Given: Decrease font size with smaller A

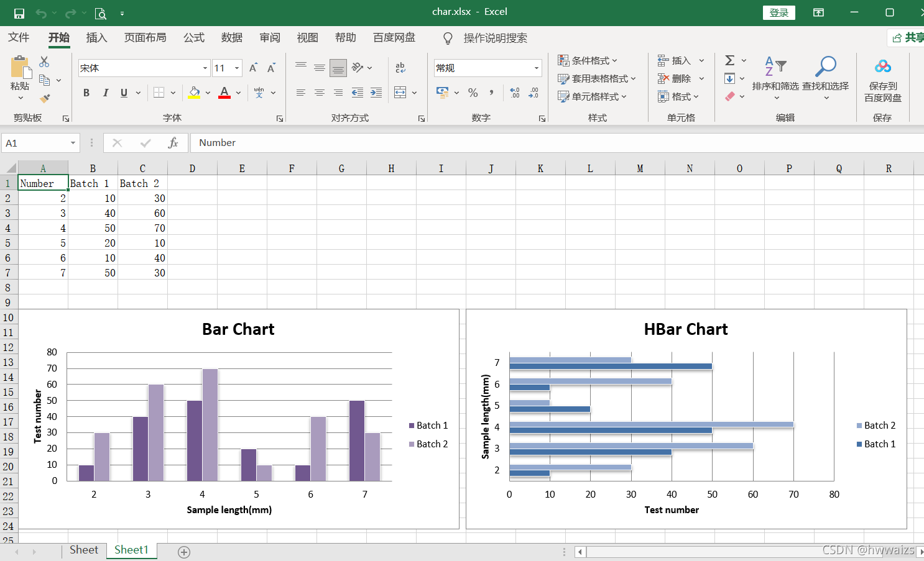Looking at the screenshot, I should tap(271, 68).
